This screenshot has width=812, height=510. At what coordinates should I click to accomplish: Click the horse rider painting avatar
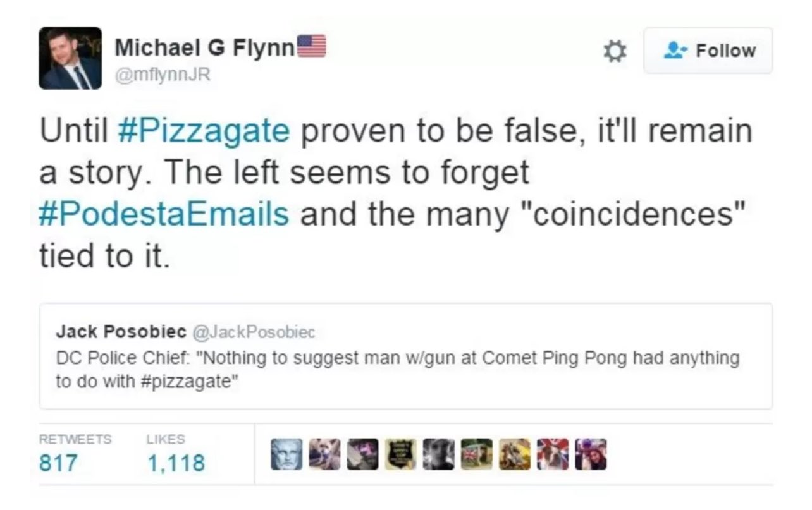(515, 454)
